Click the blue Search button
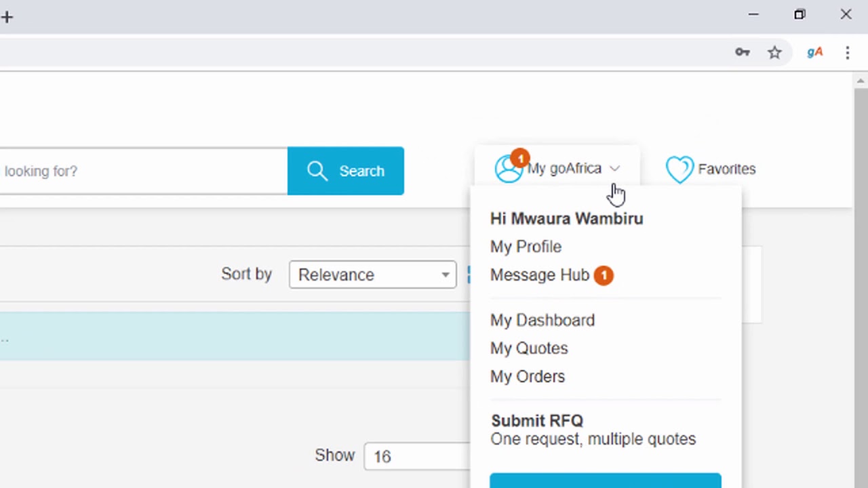The height and width of the screenshot is (488, 868). point(346,171)
